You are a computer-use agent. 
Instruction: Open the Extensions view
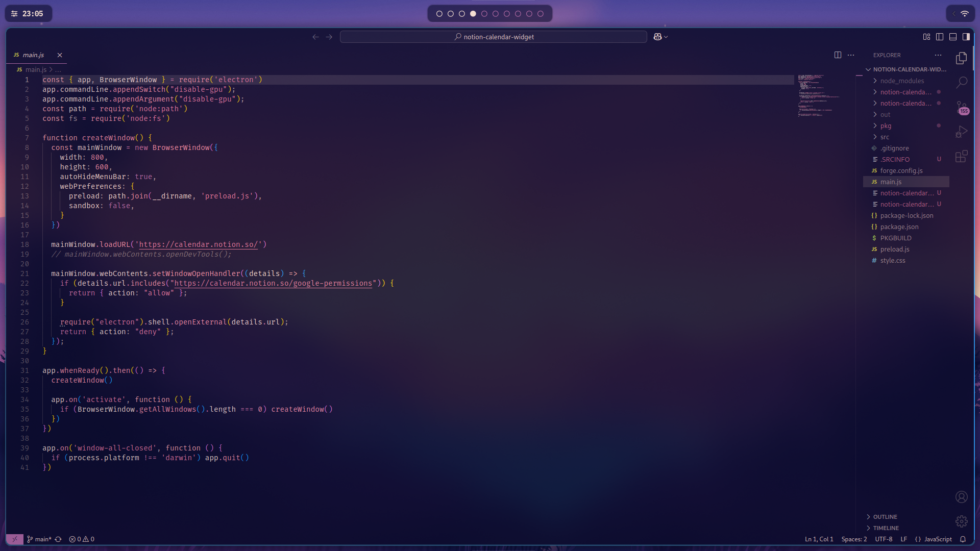tap(961, 156)
